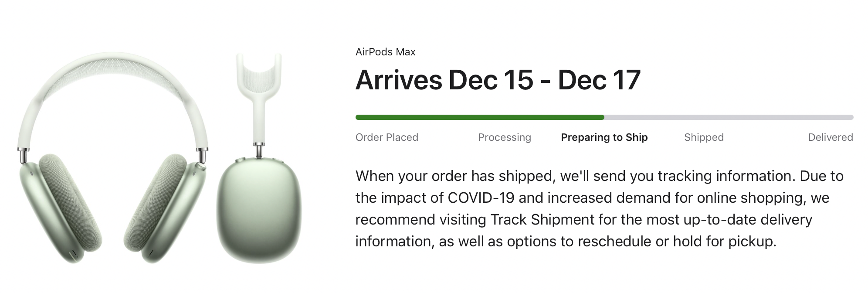Click the front-view AirPods Max headphones image
The width and height of the screenshot is (868, 293).
pyautogui.click(x=113, y=158)
